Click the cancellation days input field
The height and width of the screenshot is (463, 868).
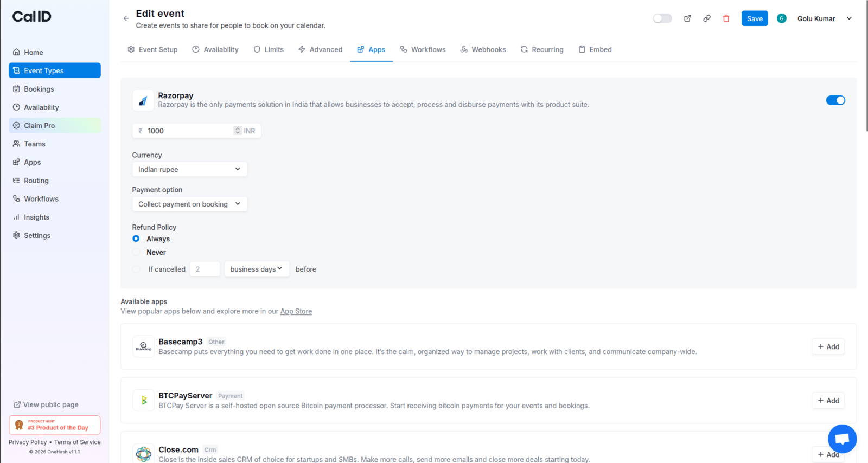(205, 269)
